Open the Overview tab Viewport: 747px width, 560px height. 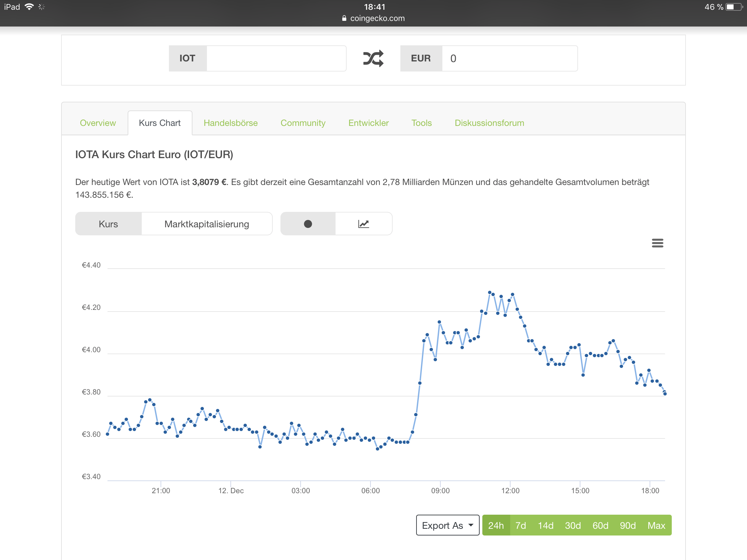(x=98, y=123)
